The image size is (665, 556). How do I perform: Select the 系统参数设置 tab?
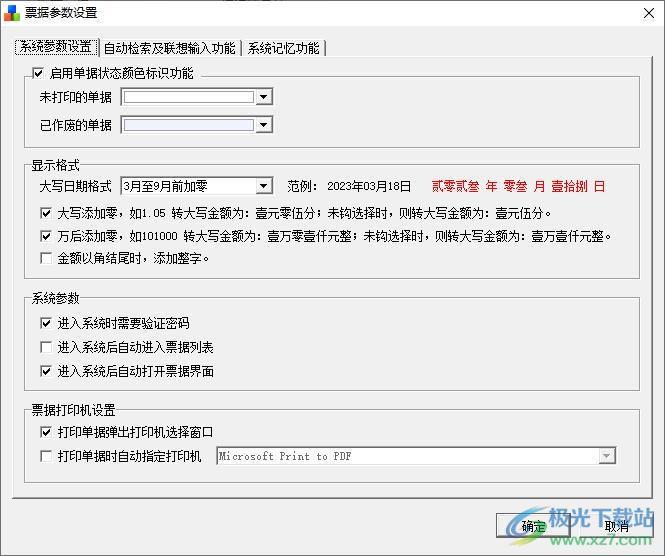pyautogui.click(x=56, y=48)
